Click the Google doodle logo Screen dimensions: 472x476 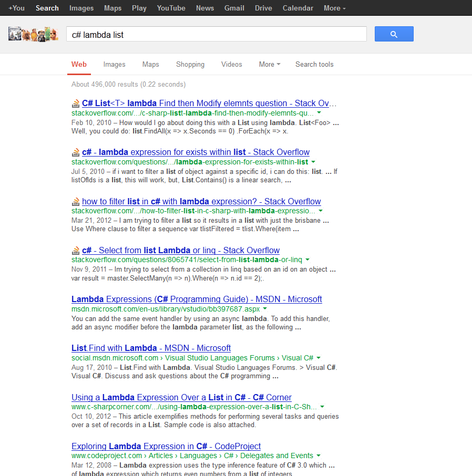click(33, 34)
